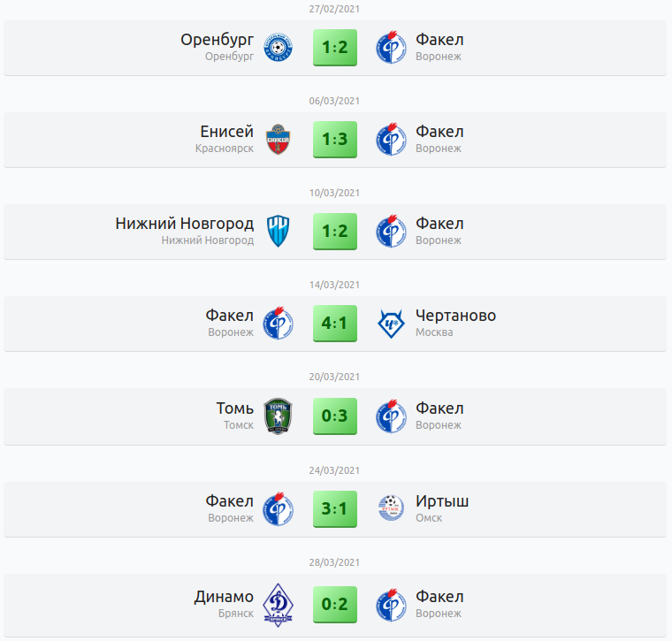Open the 1:2 score for Orenburg–Fakel
672x641 pixels.
pos(335,48)
